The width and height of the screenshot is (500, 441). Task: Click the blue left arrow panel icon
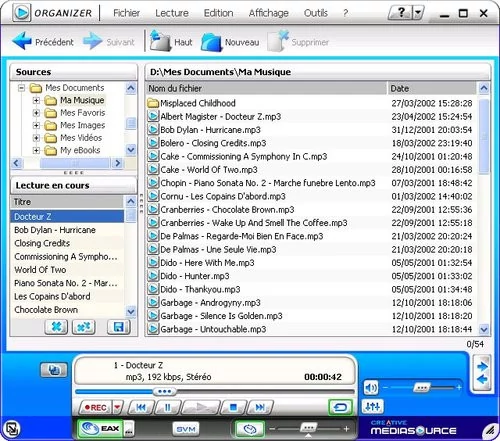coord(482,379)
